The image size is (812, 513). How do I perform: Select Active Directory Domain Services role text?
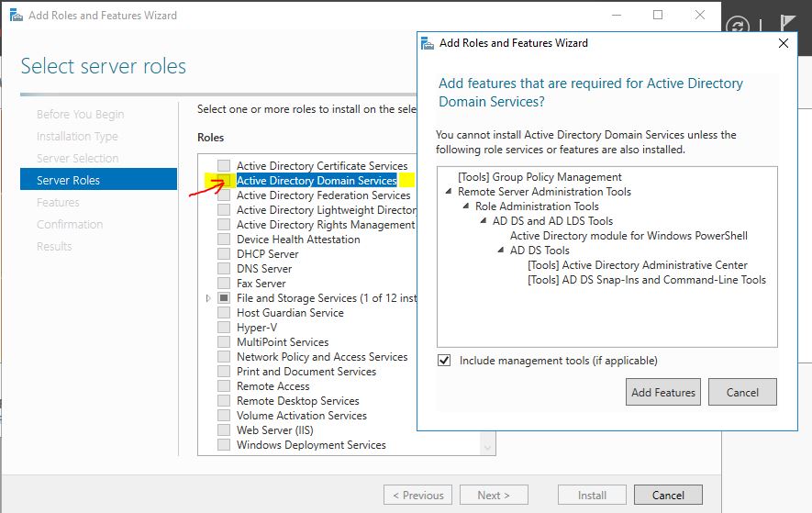click(317, 180)
